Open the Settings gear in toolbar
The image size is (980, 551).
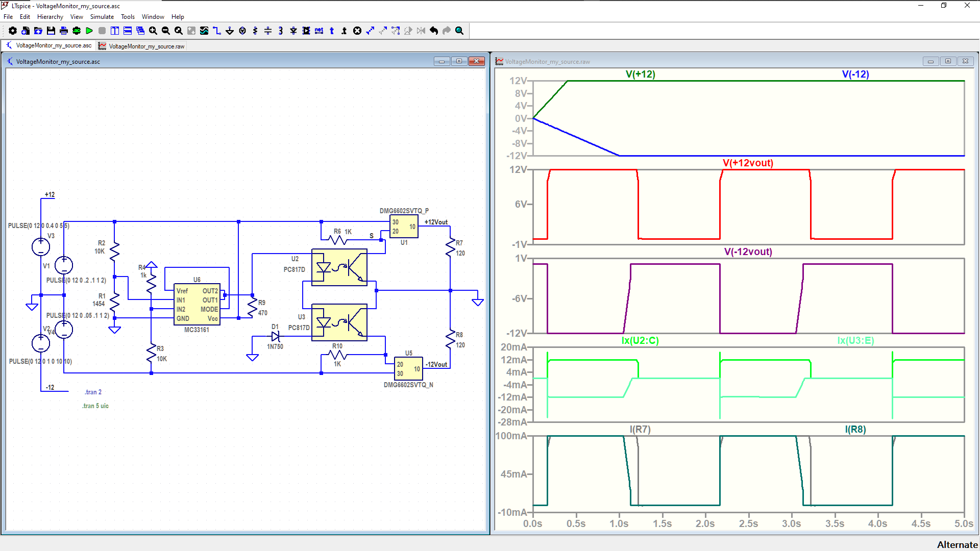click(13, 31)
